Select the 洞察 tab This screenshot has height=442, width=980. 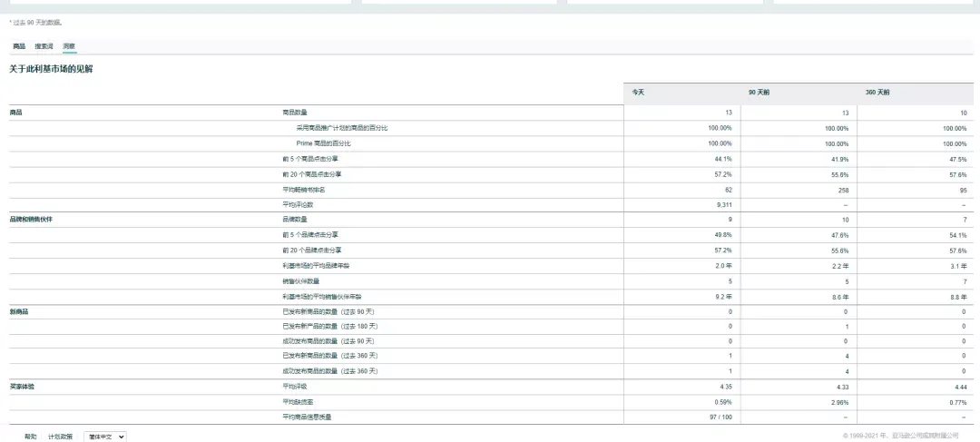point(69,46)
